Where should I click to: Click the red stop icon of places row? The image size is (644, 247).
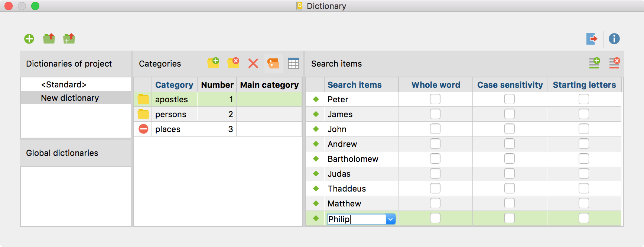pos(143,129)
